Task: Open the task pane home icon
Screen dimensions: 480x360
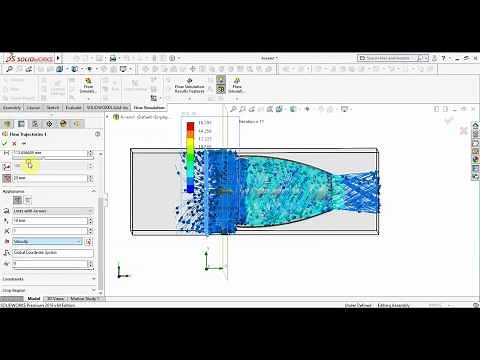Action: pos(476,126)
